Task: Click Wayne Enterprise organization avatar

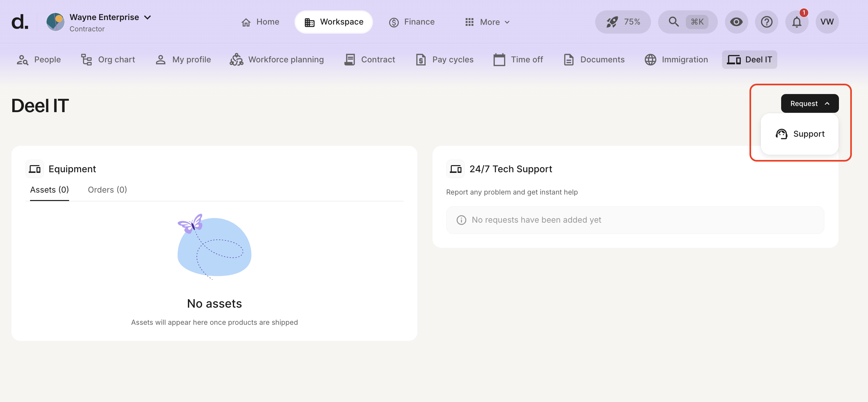Action: [x=55, y=22]
